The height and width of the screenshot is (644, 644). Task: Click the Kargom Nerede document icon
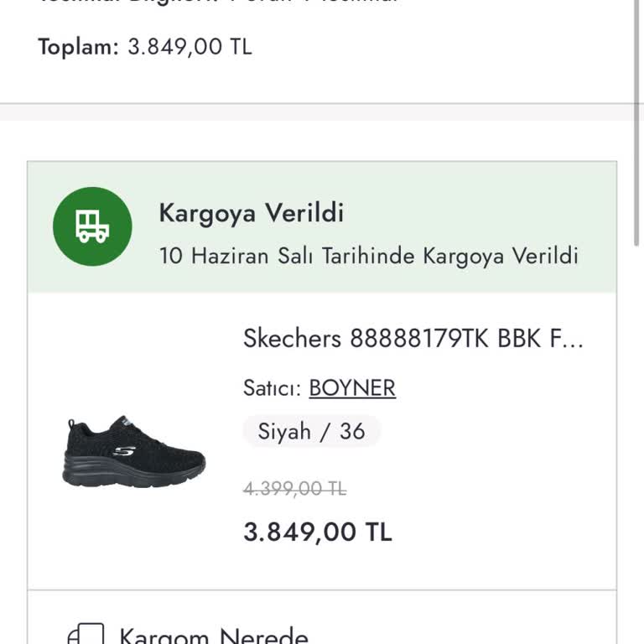pos(86,636)
